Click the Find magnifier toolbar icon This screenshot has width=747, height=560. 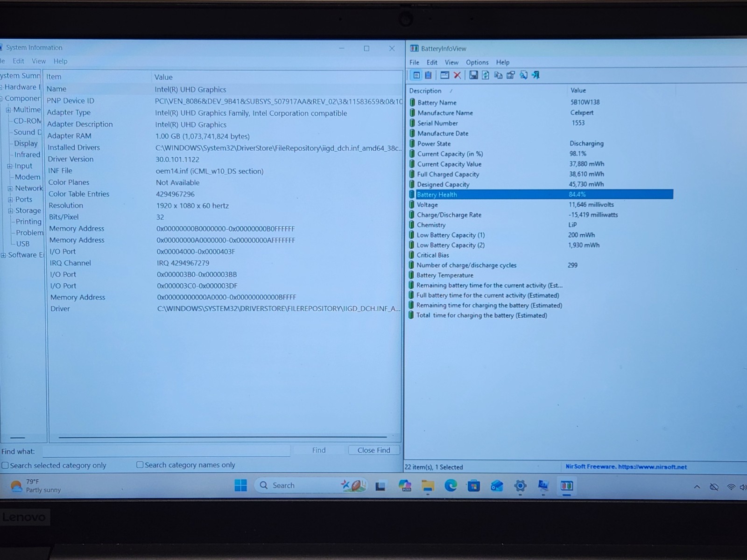click(523, 75)
